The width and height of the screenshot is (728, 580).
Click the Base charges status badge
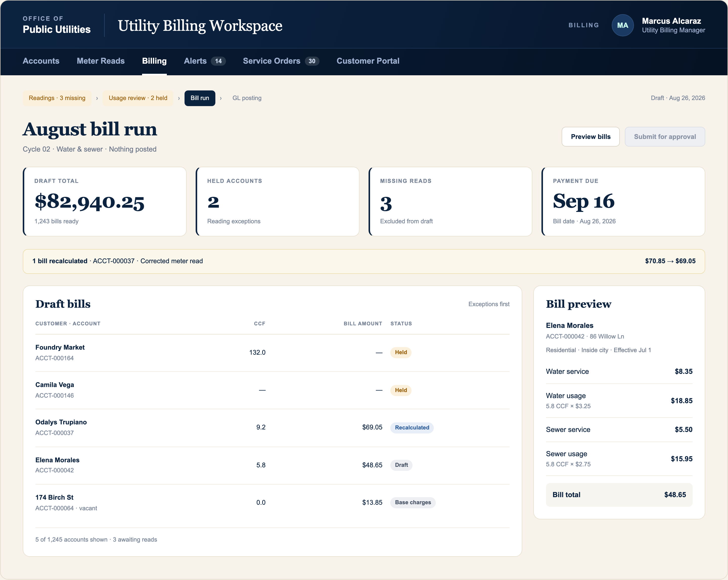pos(413,503)
